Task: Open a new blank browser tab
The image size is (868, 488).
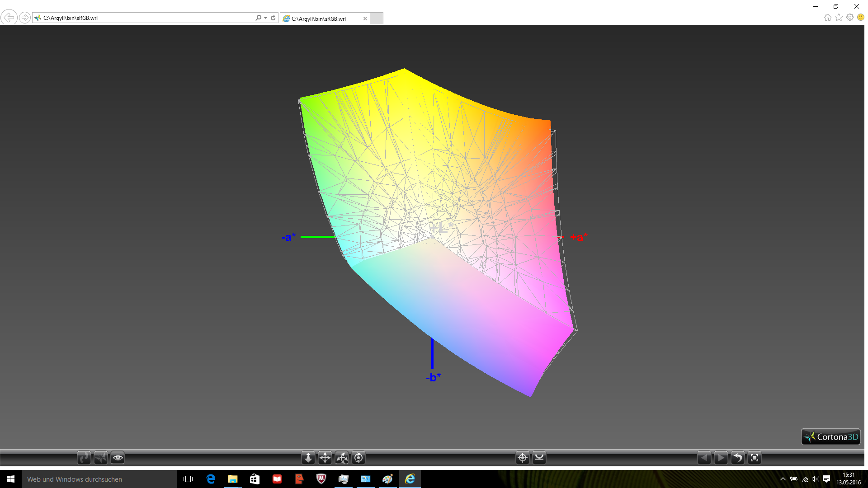Action: point(377,19)
